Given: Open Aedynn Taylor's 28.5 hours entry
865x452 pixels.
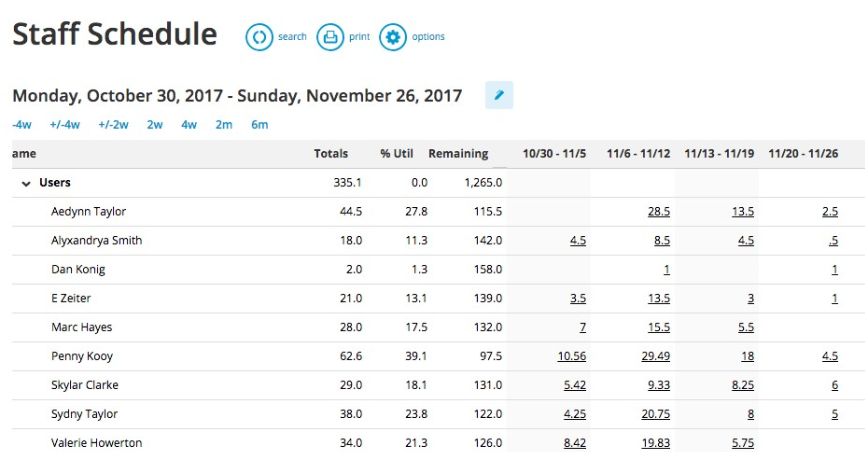Looking at the screenshot, I should pyautogui.click(x=658, y=212).
